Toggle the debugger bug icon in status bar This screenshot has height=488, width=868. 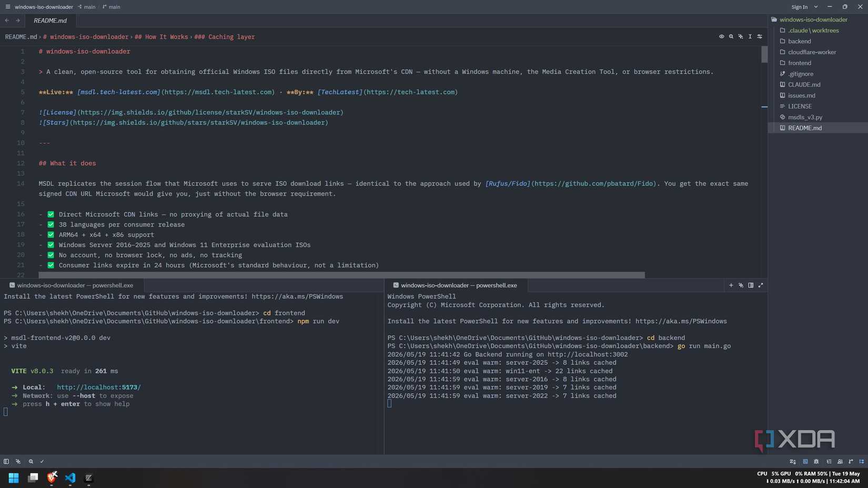[816, 461]
